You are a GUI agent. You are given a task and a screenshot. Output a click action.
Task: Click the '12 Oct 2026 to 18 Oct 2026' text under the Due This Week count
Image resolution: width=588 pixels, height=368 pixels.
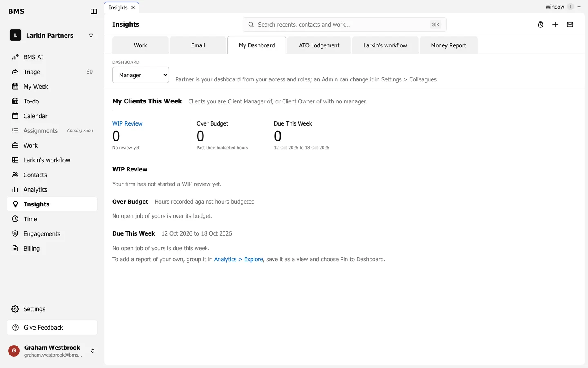[301, 148]
